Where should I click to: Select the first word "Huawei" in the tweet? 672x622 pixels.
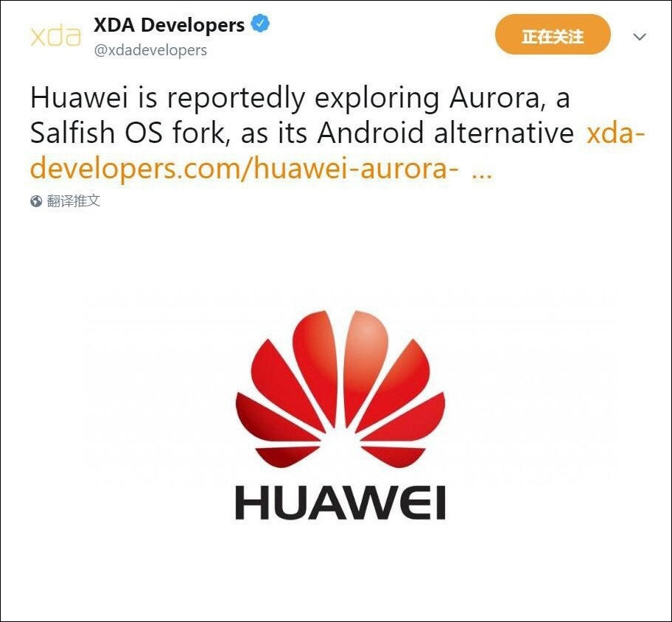[x=79, y=97]
